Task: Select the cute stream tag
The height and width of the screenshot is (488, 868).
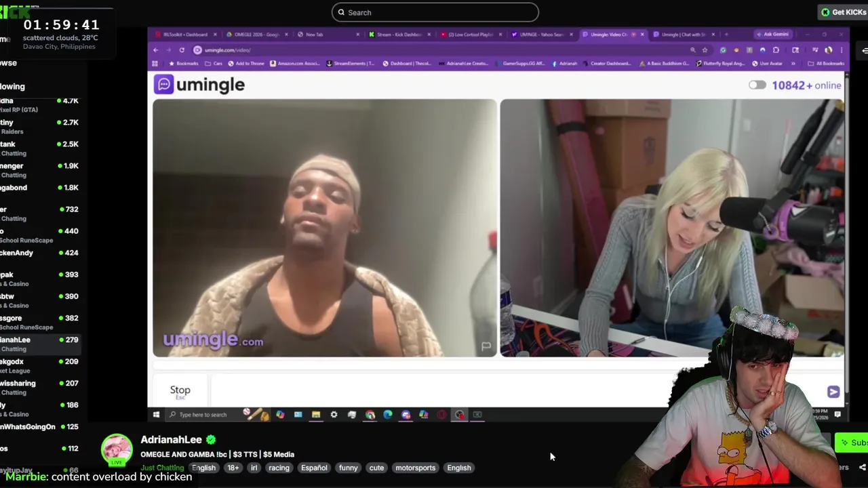Action: [x=376, y=468]
